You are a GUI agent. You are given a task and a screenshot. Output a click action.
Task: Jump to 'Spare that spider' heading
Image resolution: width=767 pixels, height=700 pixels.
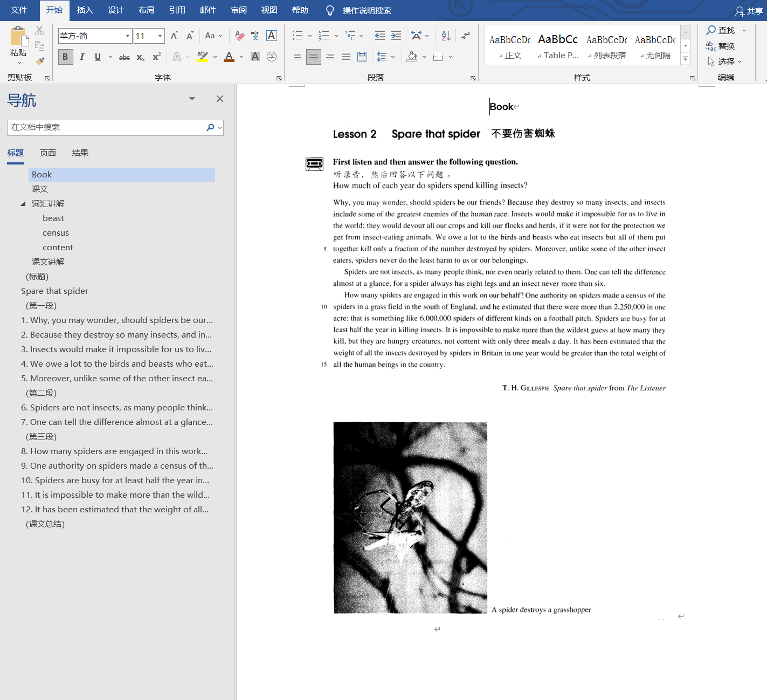(55, 291)
